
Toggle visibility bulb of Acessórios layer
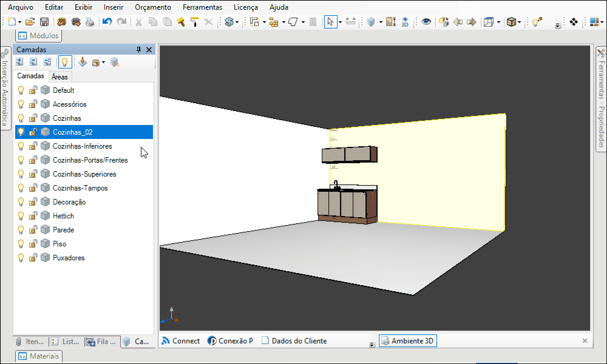tap(21, 104)
